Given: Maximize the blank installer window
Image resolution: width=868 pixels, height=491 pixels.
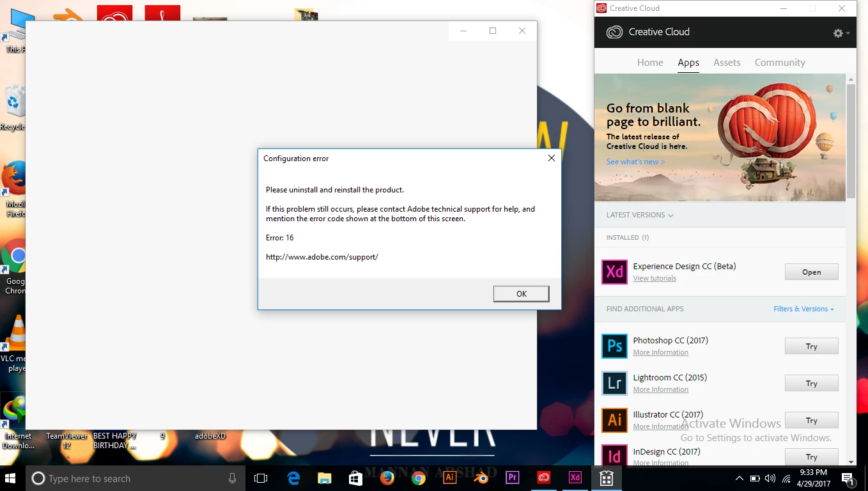Looking at the screenshot, I should coord(493,31).
